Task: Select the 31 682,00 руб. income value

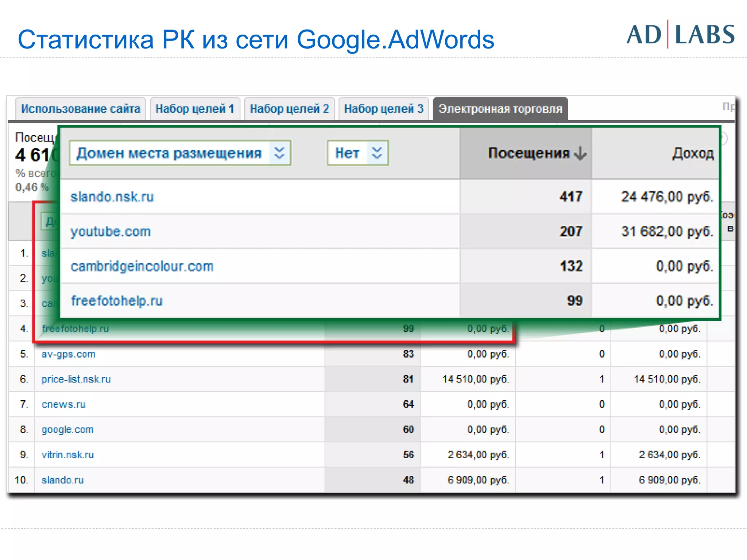Action: coord(667,232)
